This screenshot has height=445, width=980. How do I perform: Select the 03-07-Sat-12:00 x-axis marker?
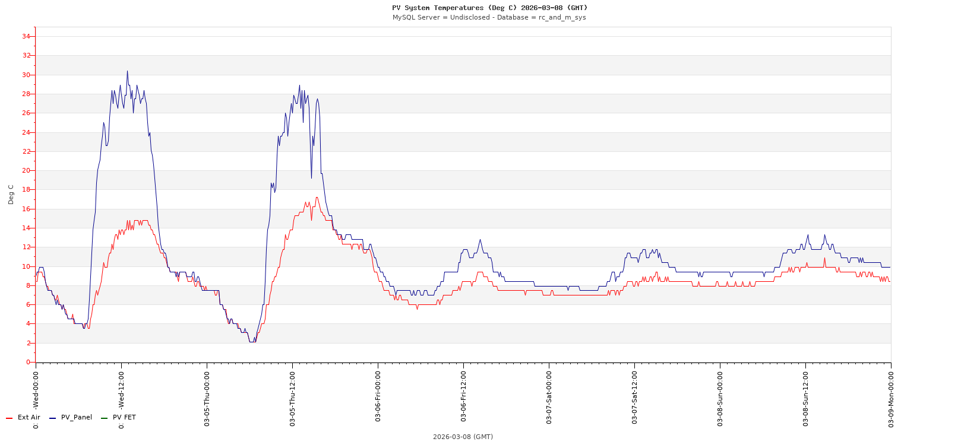pyautogui.click(x=634, y=399)
